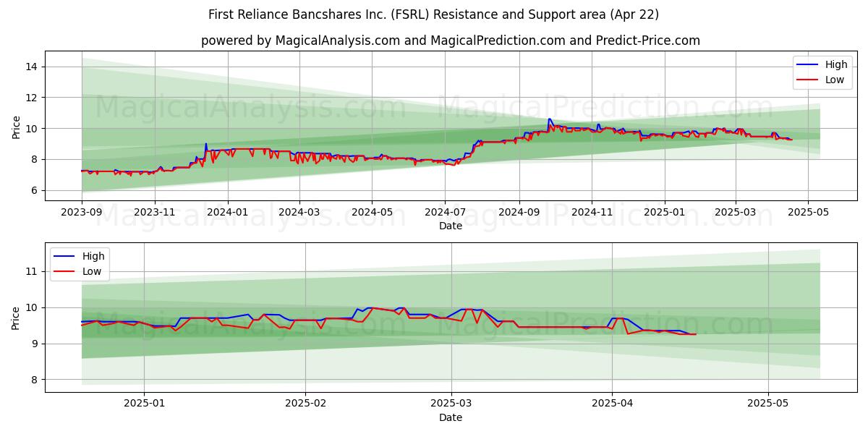Image resolution: width=868 pixels, height=434 pixels.
Task: Click the '2023-09' x-axis label
Action: tap(82, 212)
